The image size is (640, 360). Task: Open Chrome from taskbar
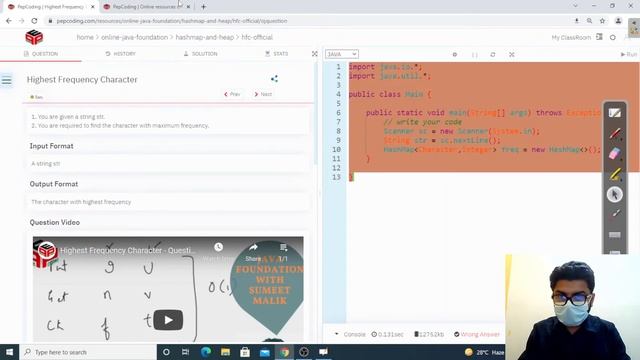point(284,352)
